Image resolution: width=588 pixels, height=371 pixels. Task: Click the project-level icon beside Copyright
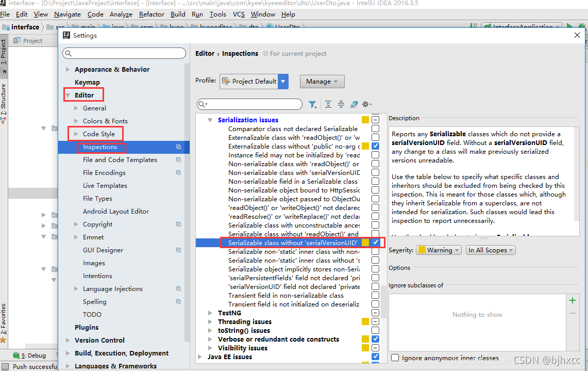[178, 224]
